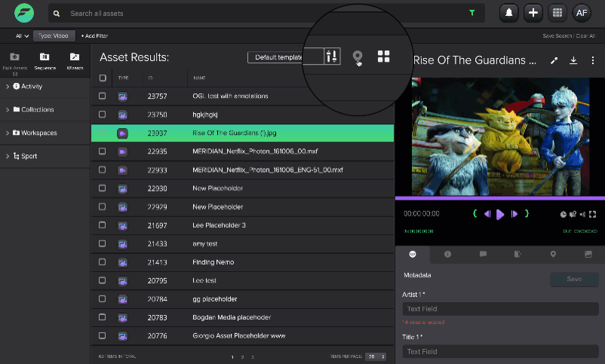Click the Artist 1 text field
The height and width of the screenshot is (364, 605).
[x=500, y=309]
